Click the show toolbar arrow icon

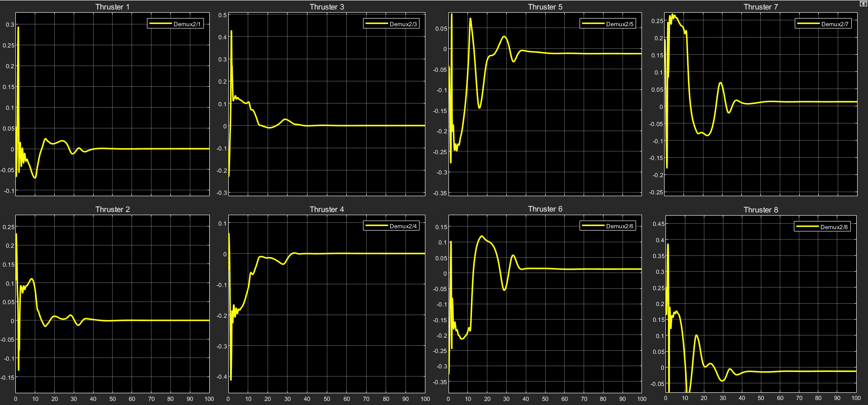click(863, 4)
